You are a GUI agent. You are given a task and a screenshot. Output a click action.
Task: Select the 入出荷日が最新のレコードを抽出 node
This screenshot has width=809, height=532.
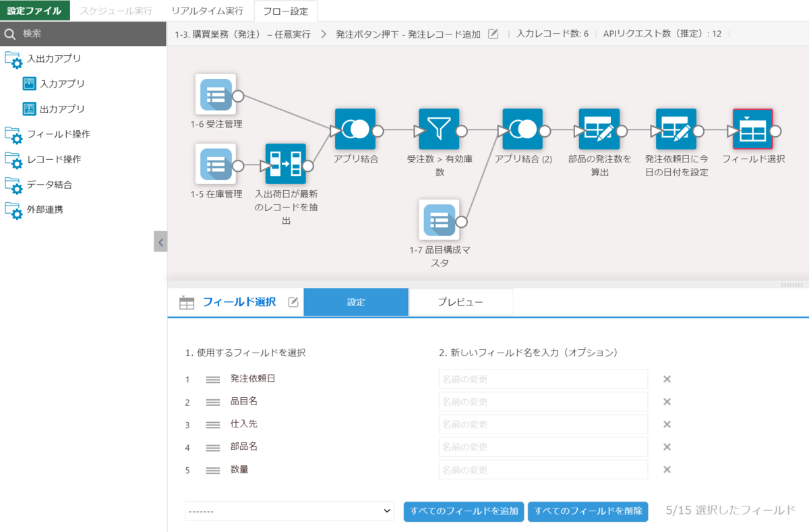click(285, 164)
